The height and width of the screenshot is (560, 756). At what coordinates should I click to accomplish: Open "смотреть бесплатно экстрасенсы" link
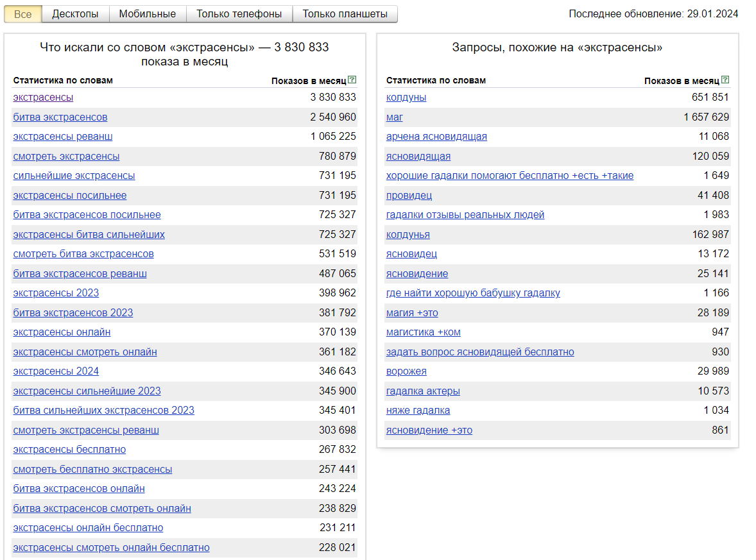coord(92,469)
